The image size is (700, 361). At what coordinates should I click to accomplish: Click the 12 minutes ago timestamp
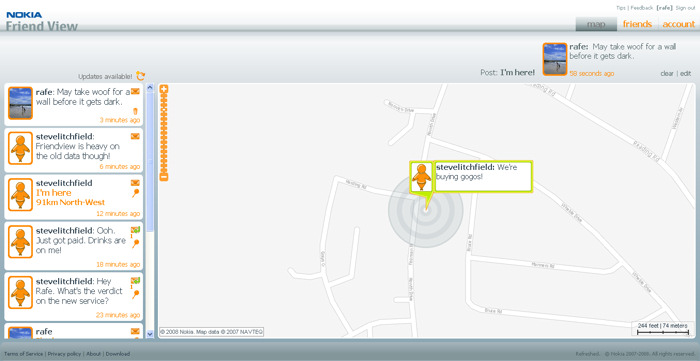pyautogui.click(x=118, y=213)
